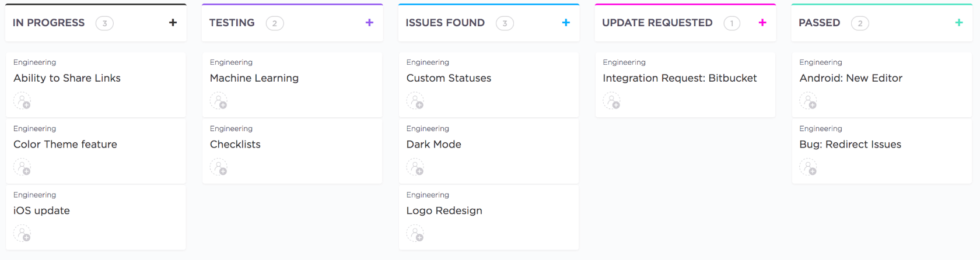Screen dimensions: 980x260
Task: Select the Dark Mode card
Action: tap(433, 145)
